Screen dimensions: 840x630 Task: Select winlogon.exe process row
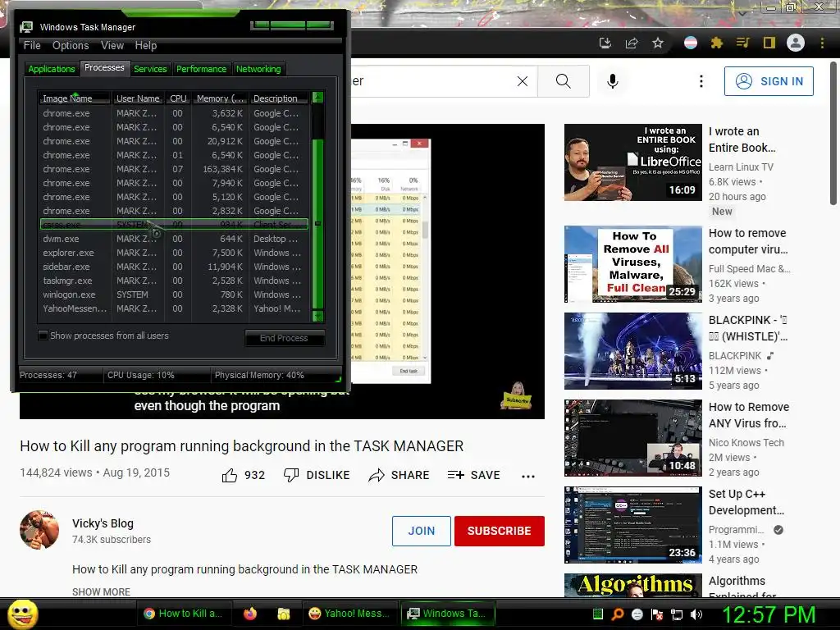(x=175, y=294)
